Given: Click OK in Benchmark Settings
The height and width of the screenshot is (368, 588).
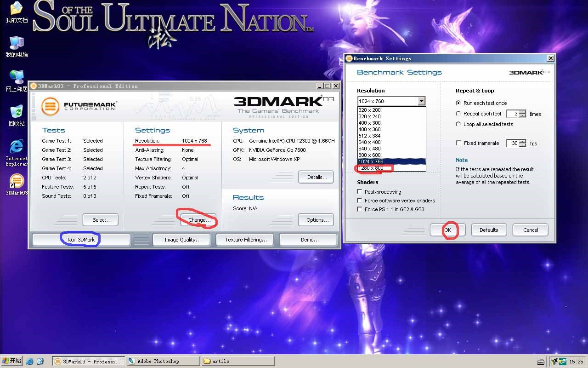Looking at the screenshot, I should pyautogui.click(x=448, y=230).
